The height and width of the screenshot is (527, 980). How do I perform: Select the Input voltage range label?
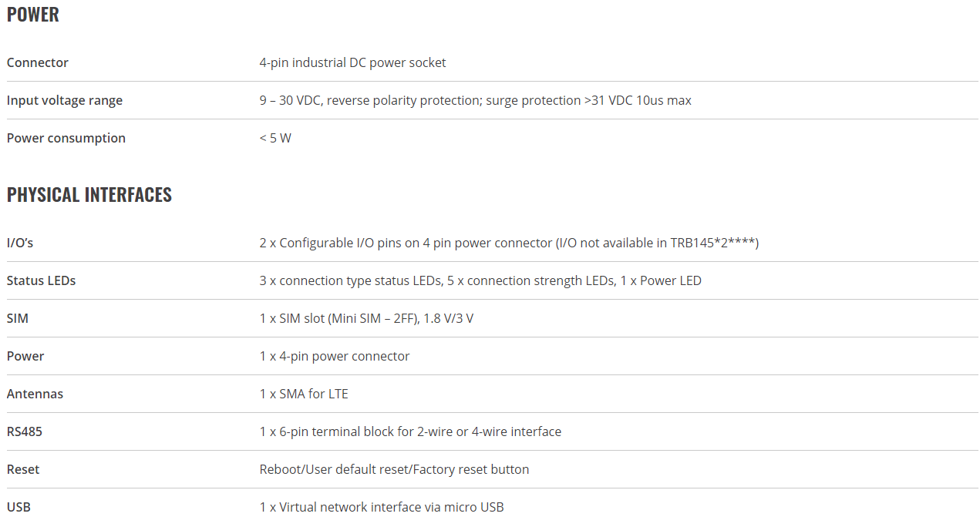(x=65, y=100)
